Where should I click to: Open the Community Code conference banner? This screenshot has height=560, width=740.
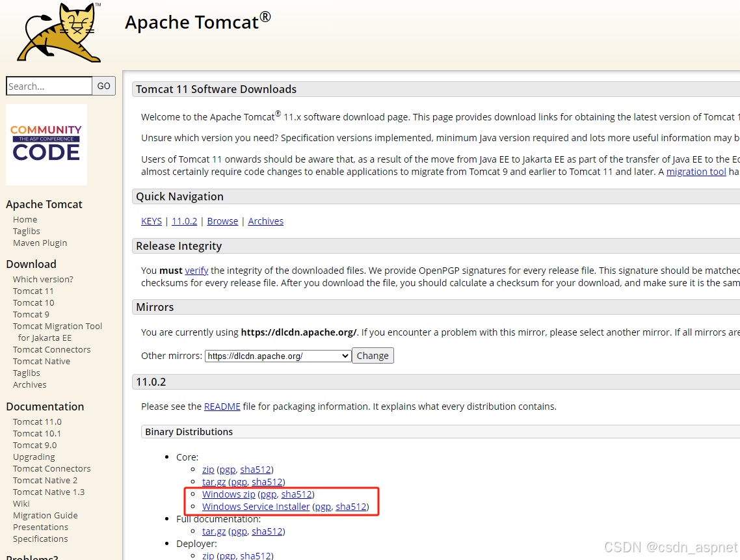46,144
